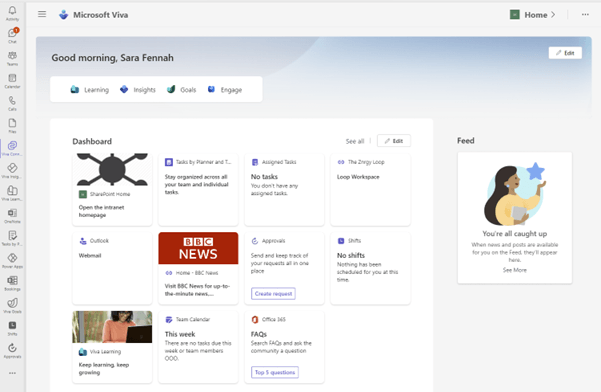Image resolution: width=601 pixels, height=392 pixels.
Task: Open Calendar in the sidebar
Action: (x=12, y=80)
